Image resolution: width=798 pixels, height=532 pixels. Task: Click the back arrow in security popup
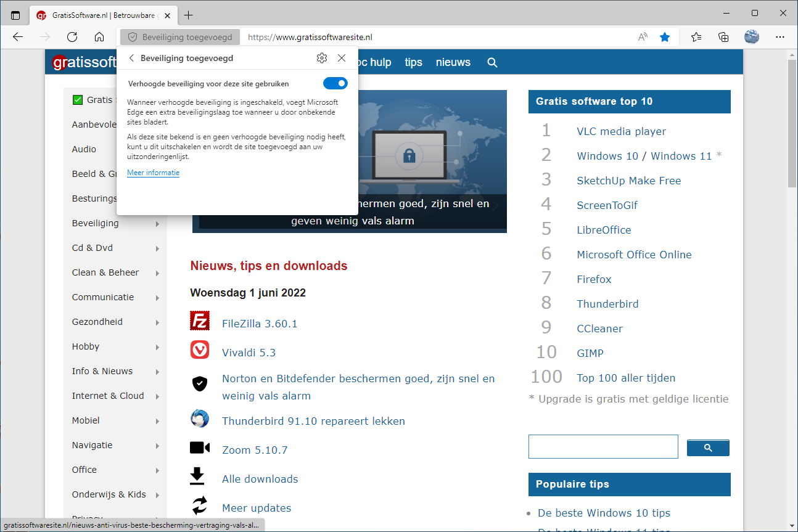pyautogui.click(x=131, y=58)
